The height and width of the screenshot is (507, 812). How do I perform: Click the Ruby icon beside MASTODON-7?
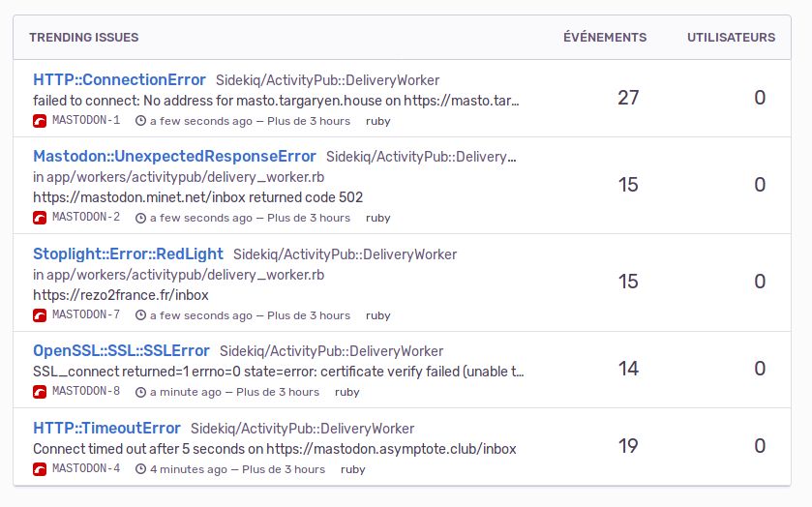(x=40, y=315)
